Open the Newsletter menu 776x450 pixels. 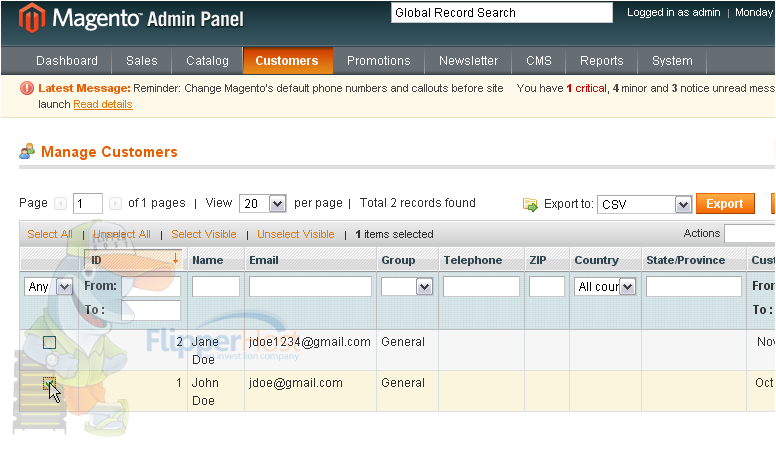468,60
